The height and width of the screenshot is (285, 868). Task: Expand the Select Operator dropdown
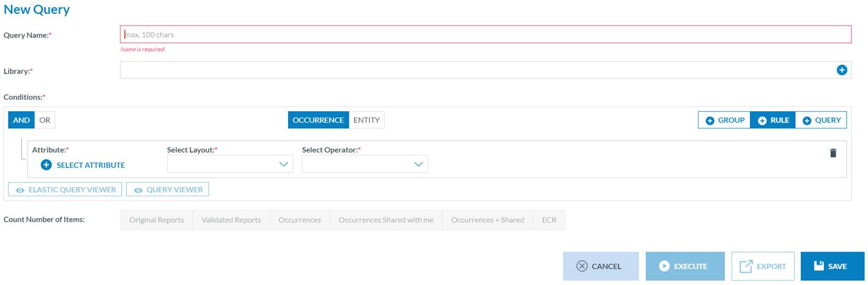click(365, 164)
